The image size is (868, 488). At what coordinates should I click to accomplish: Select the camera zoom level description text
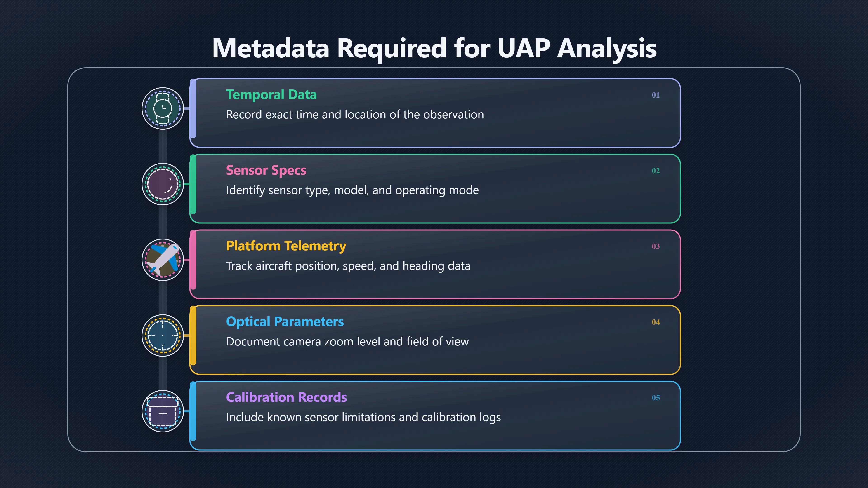(x=347, y=342)
